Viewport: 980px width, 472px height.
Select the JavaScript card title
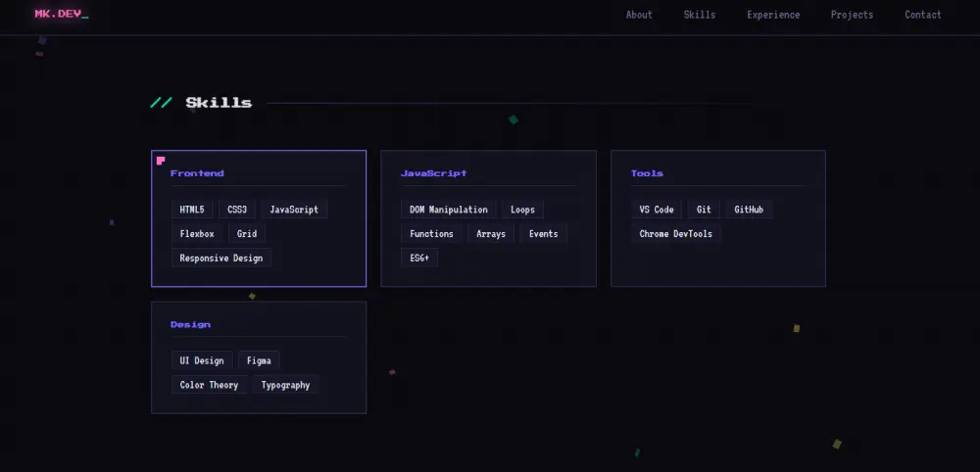433,173
